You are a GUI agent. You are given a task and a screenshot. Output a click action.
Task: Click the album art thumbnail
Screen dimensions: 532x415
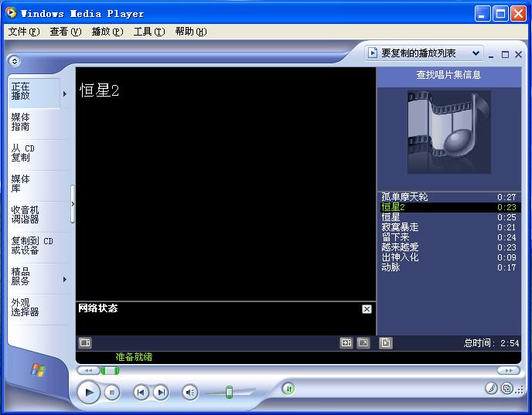448,132
